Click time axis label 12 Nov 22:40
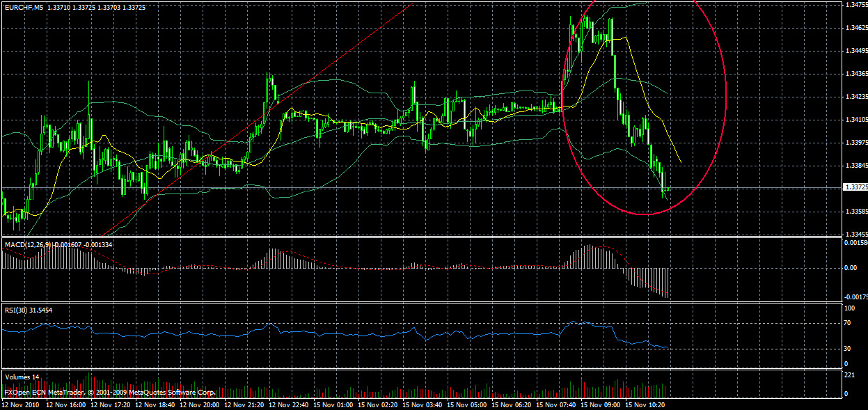 click(290, 404)
